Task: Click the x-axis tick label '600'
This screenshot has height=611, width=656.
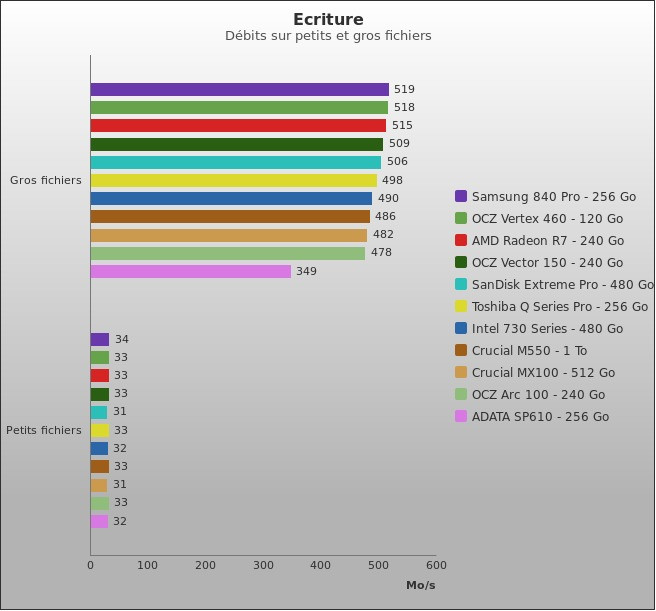Action: click(436, 565)
